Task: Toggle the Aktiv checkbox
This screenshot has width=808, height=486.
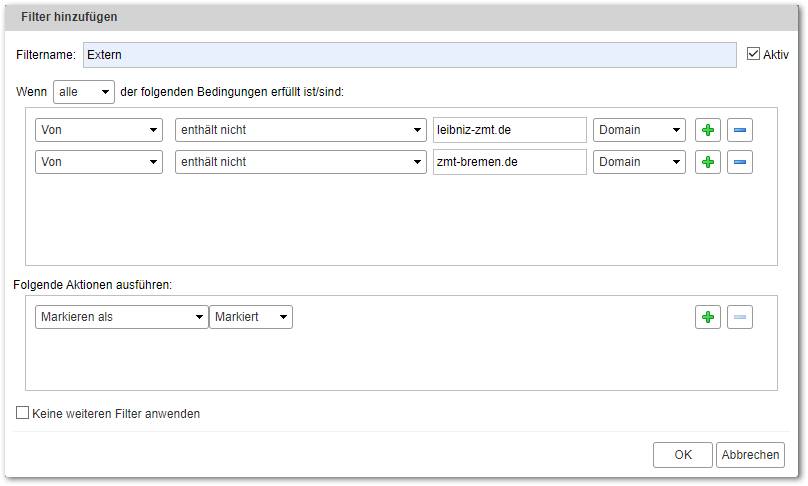Action: pyautogui.click(x=753, y=54)
